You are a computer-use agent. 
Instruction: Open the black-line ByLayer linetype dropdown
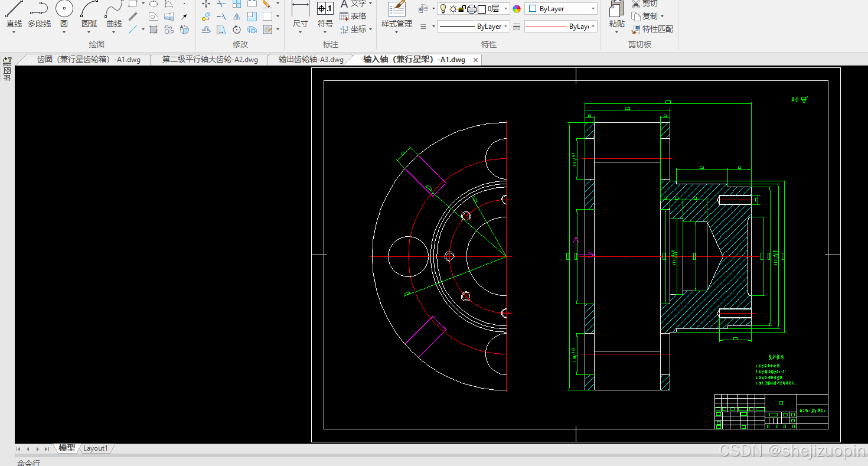pyautogui.click(x=473, y=27)
